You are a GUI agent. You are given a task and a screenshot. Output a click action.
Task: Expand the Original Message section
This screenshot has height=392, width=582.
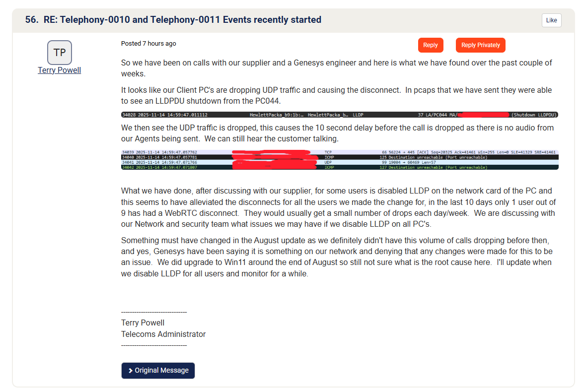[158, 370]
